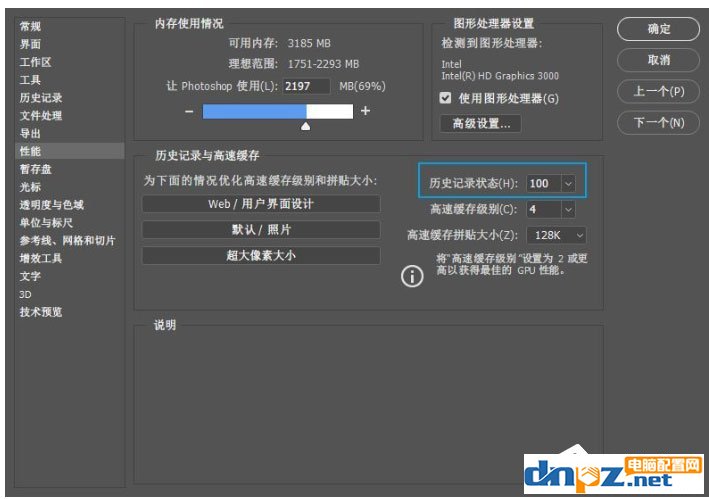The height and width of the screenshot is (499, 709).
Task: Click the MB(69%) label
Action: coord(362,86)
